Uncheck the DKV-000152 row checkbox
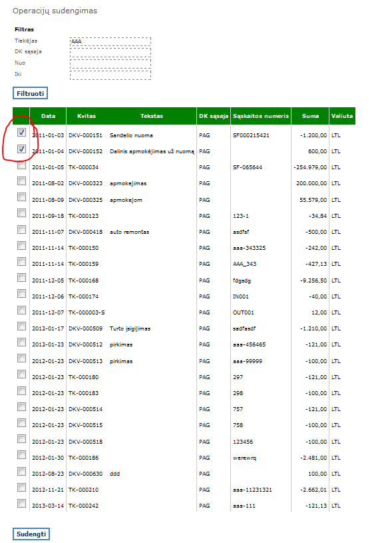 (x=21, y=149)
